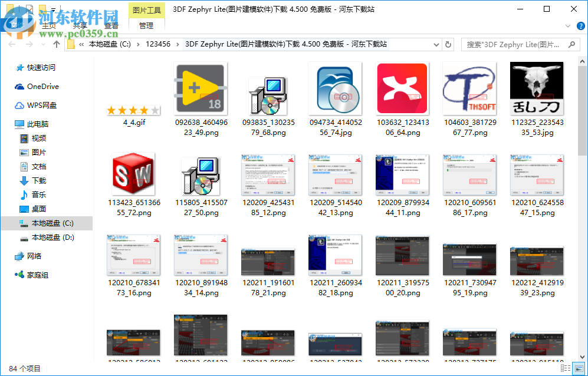This screenshot has height=376, width=588.
Task: Select the 120212_41291939_23.png screenshot thumbnail
Action: point(537,261)
